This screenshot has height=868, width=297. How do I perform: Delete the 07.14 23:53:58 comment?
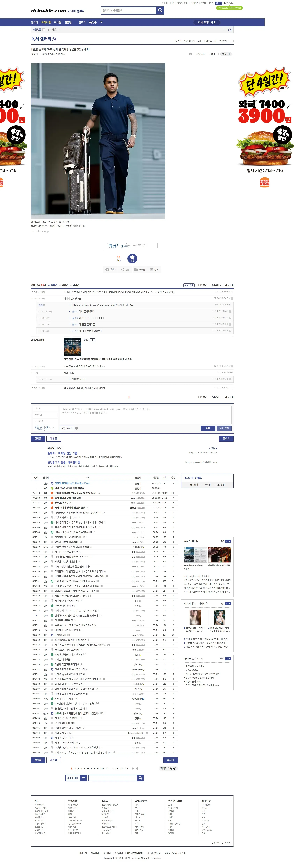[x=232, y=292]
